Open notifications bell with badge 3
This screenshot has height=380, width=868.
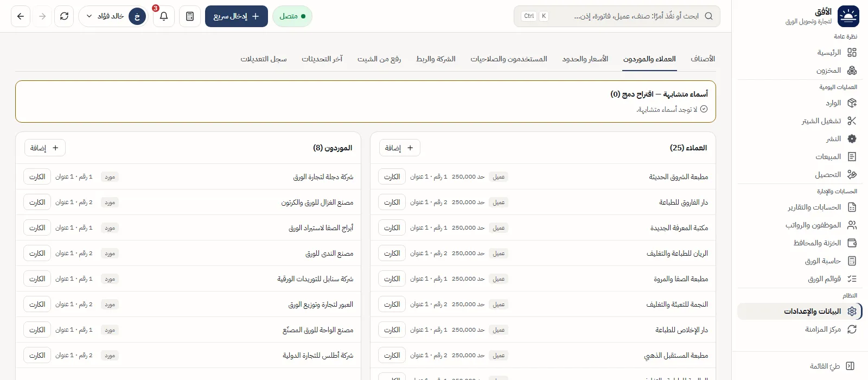163,16
